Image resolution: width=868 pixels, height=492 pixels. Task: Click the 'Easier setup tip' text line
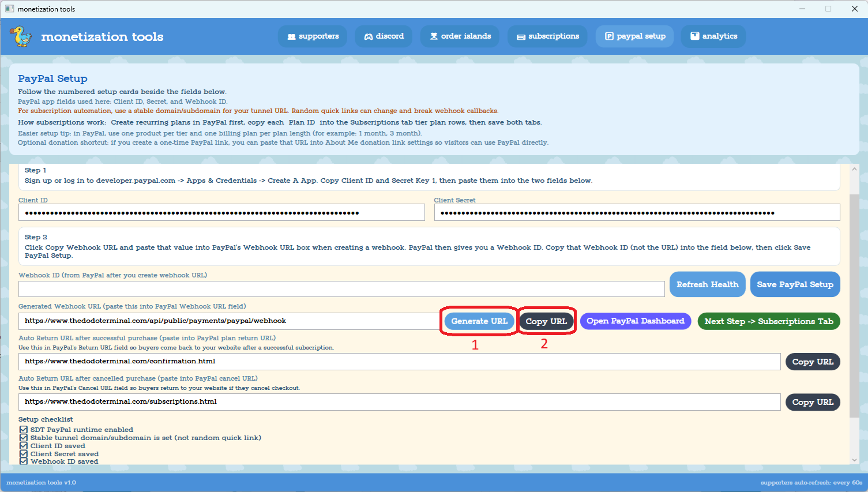[x=220, y=133]
